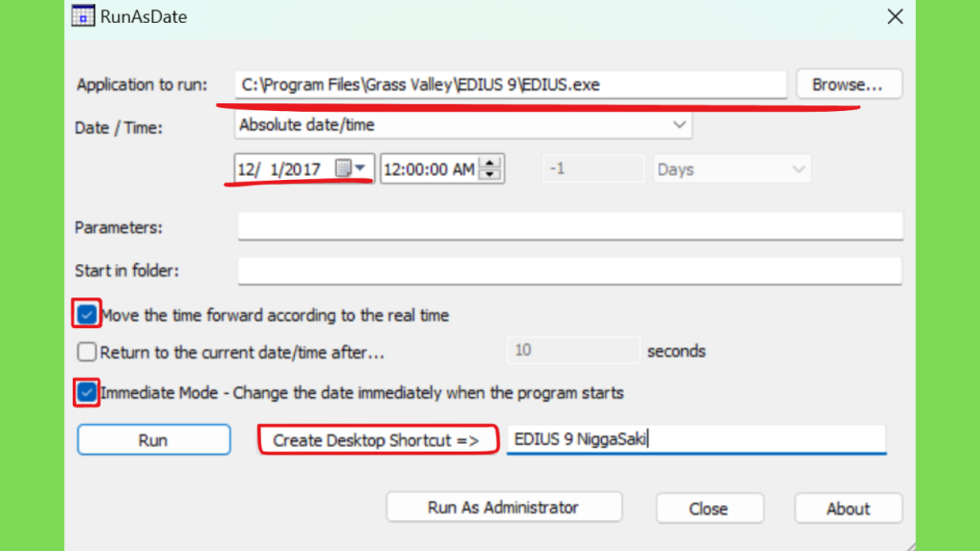Decrease the time with the down arrow
Viewport: 980px width, 551px height.
click(491, 175)
